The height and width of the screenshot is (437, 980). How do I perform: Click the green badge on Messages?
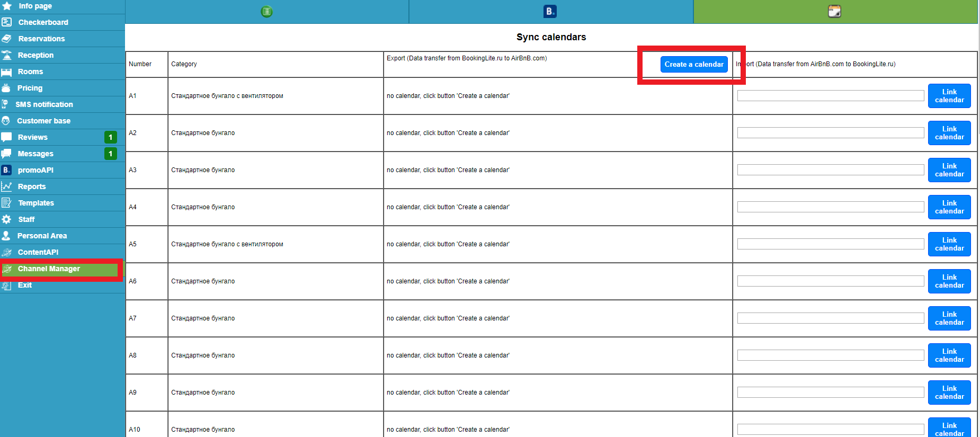tap(111, 154)
